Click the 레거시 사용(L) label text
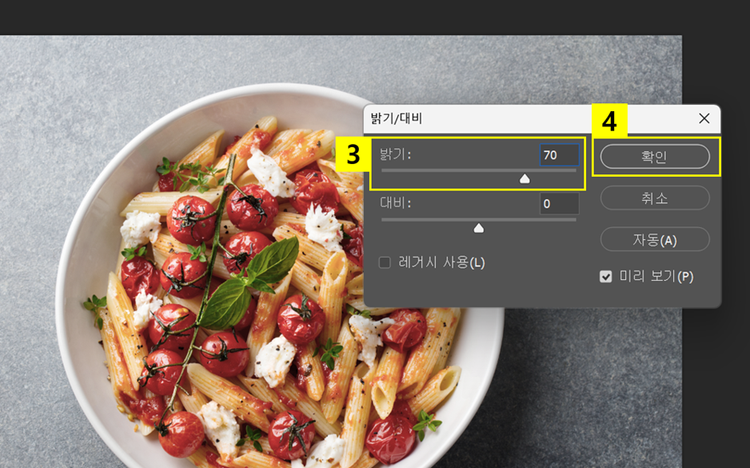The height and width of the screenshot is (468, 750). [441, 263]
